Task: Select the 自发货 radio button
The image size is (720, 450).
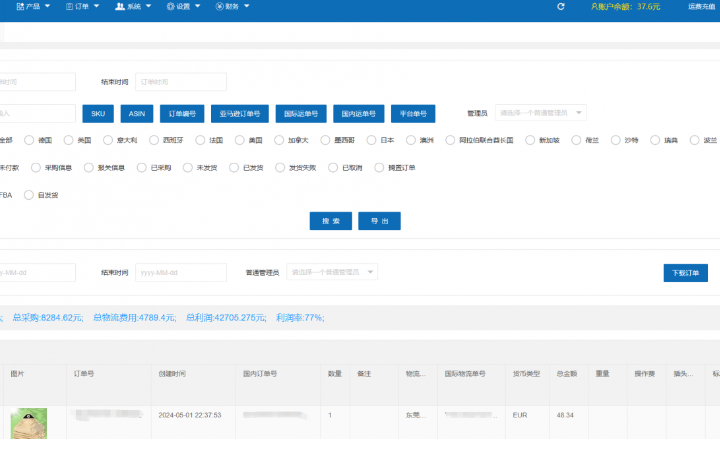Action: coord(29,195)
